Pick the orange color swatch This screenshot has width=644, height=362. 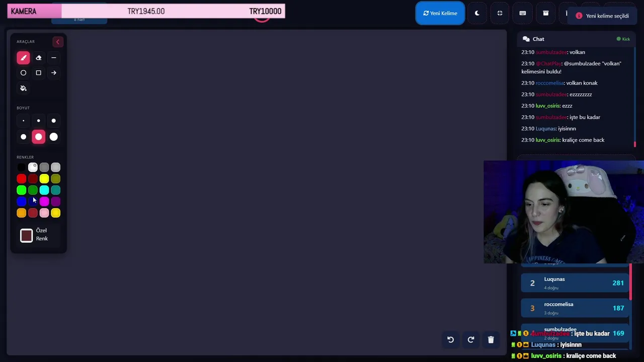[x=21, y=213]
